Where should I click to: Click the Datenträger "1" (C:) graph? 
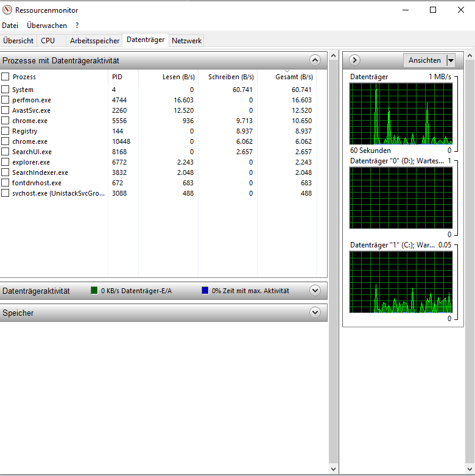click(x=401, y=282)
